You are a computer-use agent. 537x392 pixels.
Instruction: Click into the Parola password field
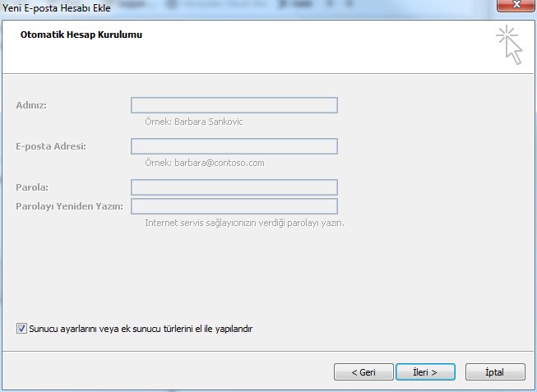[x=234, y=187]
